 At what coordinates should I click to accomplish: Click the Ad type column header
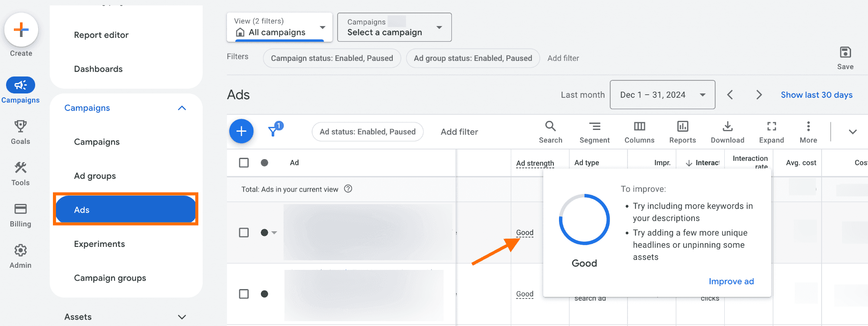point(587,163)
